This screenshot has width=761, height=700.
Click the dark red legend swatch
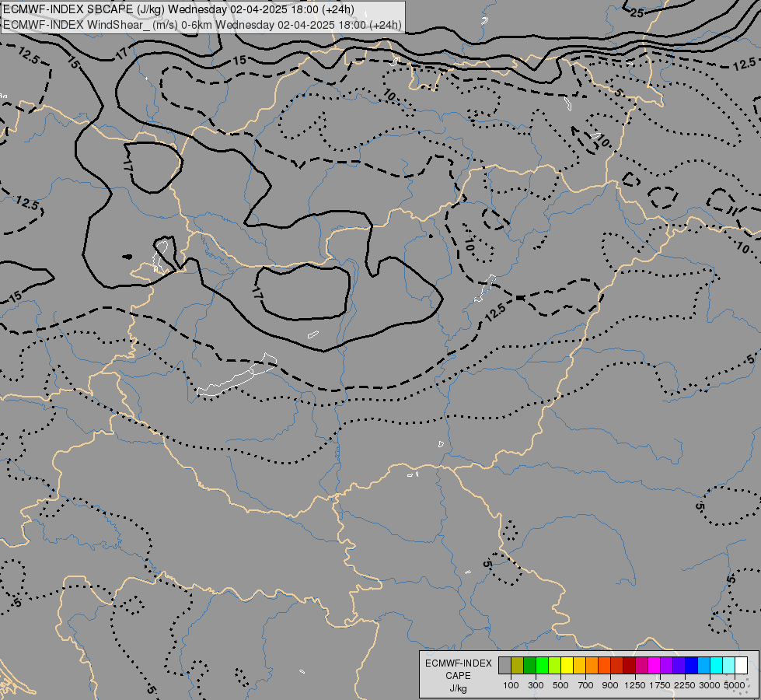630,666
